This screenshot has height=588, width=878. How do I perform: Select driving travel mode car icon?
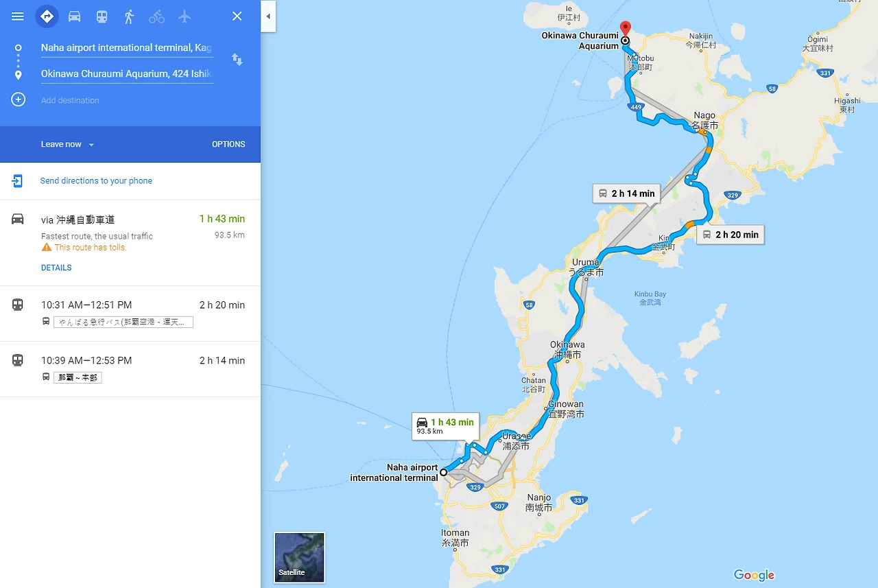74,16
